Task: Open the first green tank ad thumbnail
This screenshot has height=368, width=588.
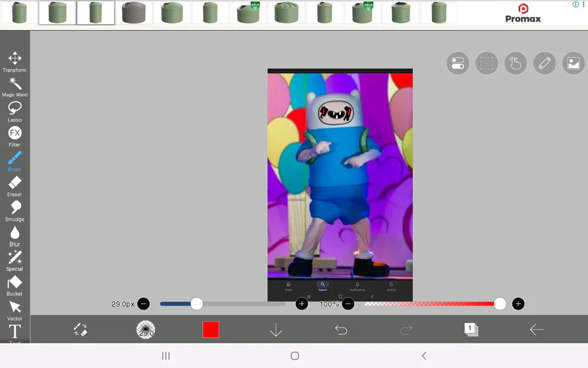Action: (19, 13)
